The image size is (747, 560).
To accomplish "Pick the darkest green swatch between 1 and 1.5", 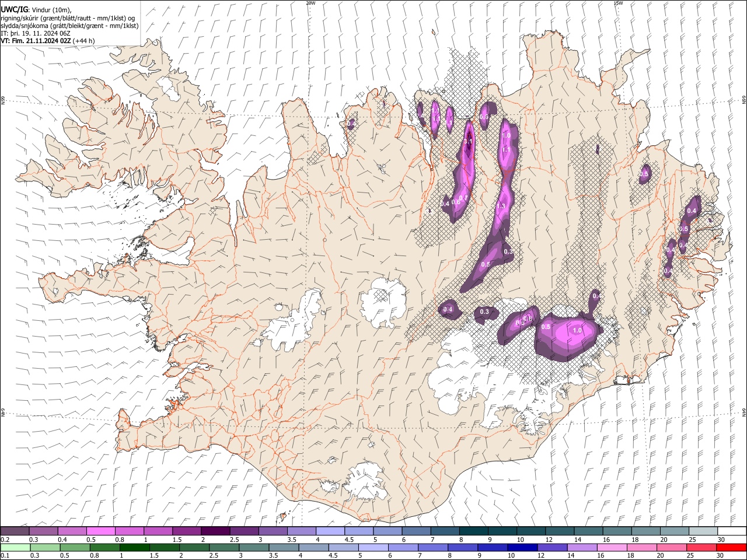I will [x=134, y=547].
